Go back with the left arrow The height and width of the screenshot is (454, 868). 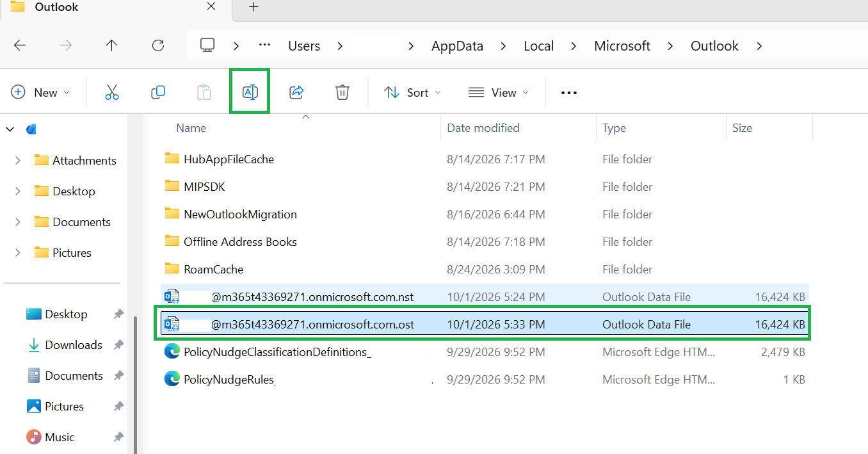(20, 45)
